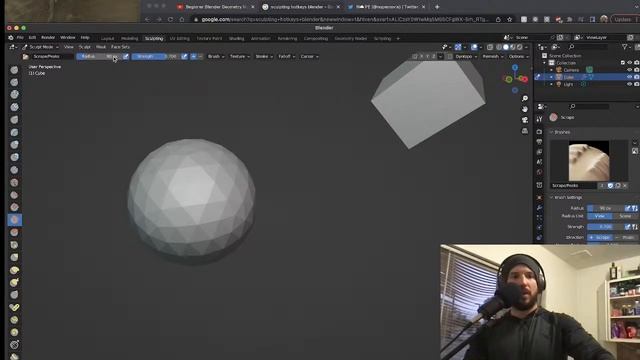Select wireframe viewport shading mode
The width and height of the screenshot is (640, 360).
pos(499,47)
